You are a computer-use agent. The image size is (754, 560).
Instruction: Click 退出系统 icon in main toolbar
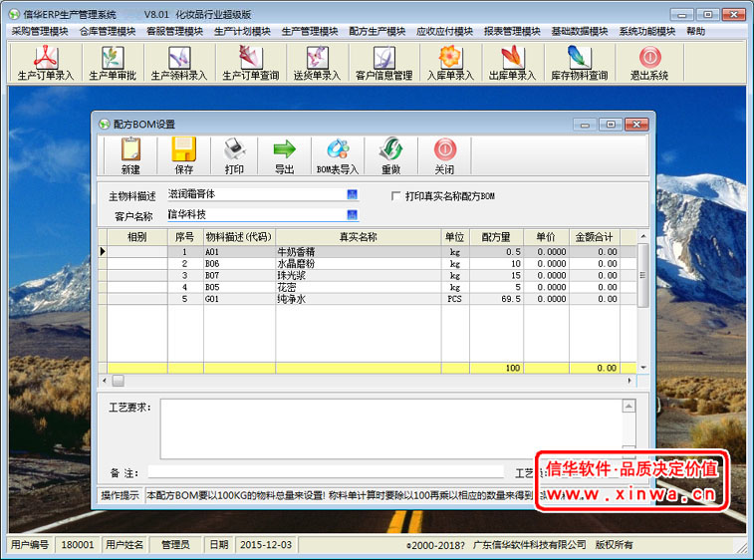649,63
